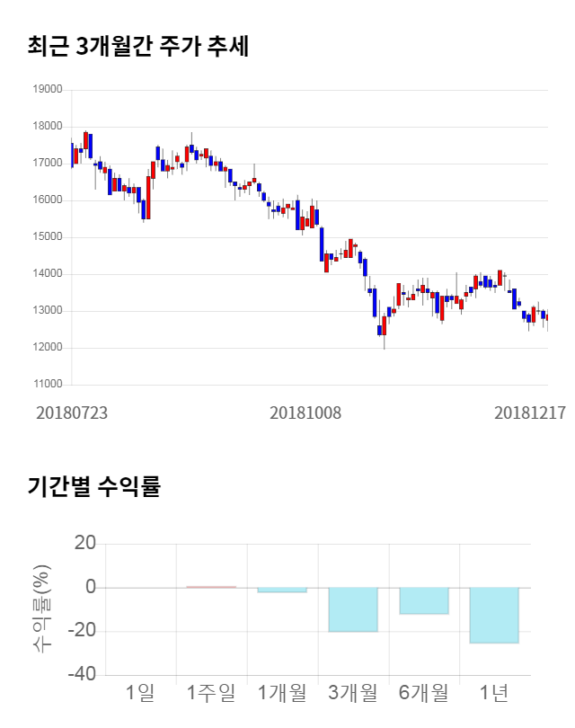
Task: Select the 3개월 period label
Action: 352,693
